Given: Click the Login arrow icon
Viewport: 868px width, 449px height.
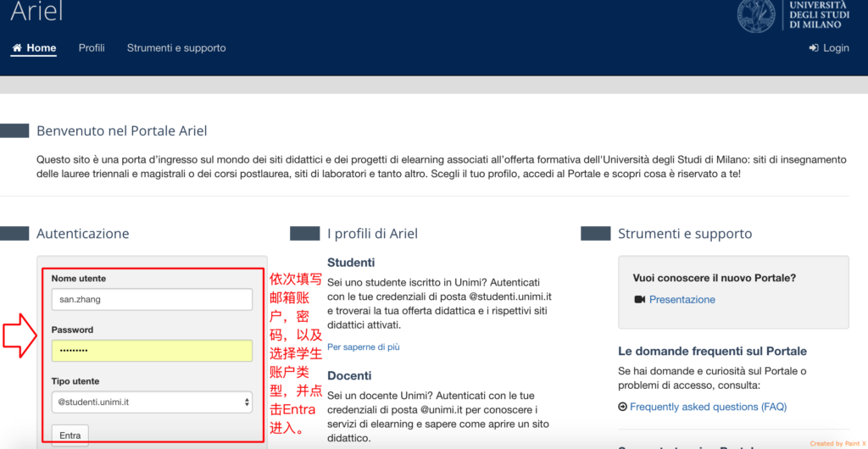Looking at the screenshot, I should click(813, 48).
